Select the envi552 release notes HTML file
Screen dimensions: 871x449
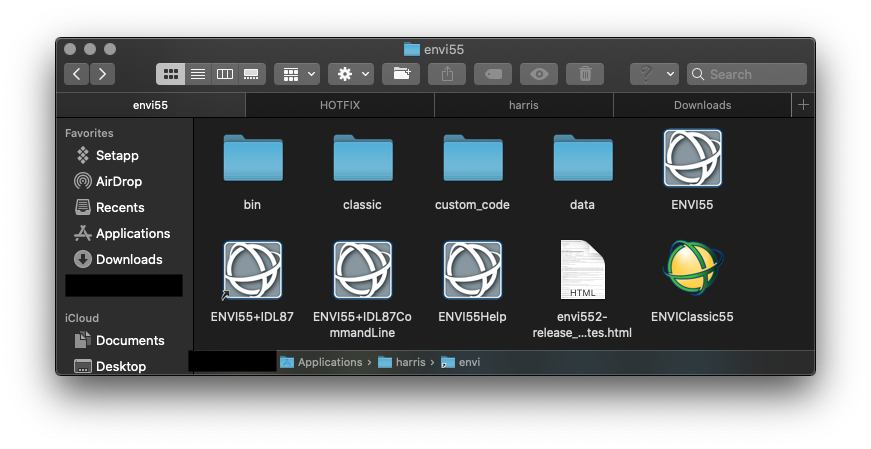coord(582,270)
